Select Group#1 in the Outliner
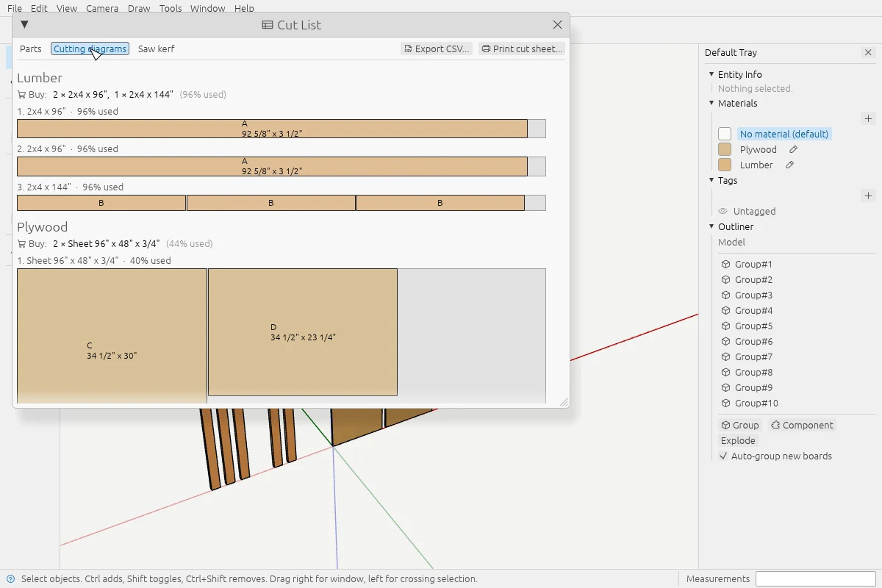Image resolution: width=882 pixels, height=588 pixels. tap(753, 265)
